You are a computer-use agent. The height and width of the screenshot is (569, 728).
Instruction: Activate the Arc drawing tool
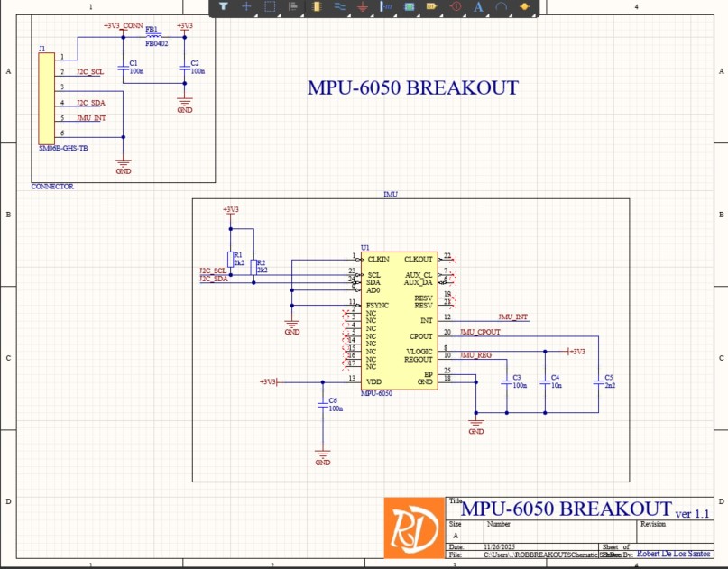tap(502, 7)
